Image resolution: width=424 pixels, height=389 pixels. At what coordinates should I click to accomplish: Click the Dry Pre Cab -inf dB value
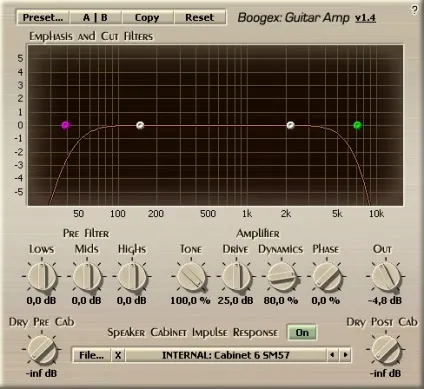[41, 373]
